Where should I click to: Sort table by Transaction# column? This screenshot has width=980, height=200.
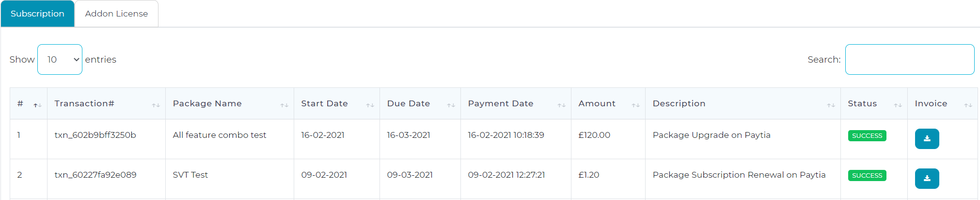tap(156, 105)
